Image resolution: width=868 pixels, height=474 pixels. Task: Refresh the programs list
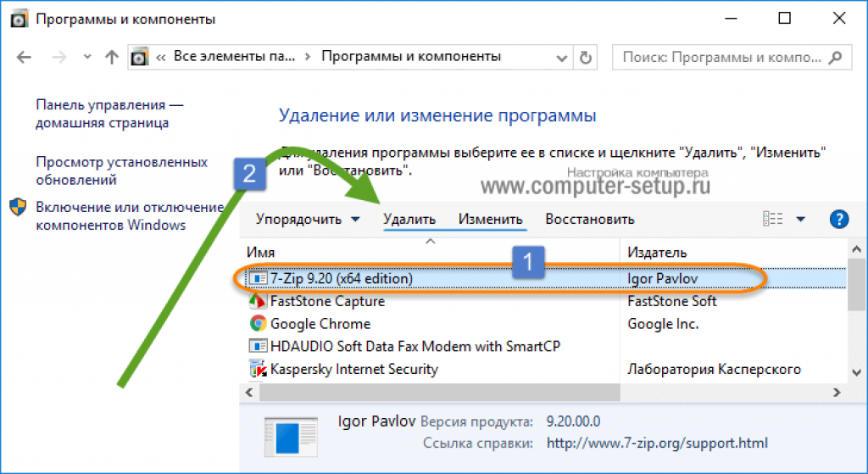pos(586,58)
